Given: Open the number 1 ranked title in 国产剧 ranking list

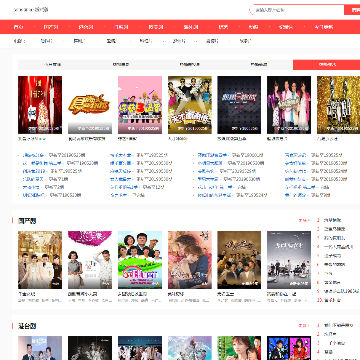Looking at the screenshot, I should point(332,220).
